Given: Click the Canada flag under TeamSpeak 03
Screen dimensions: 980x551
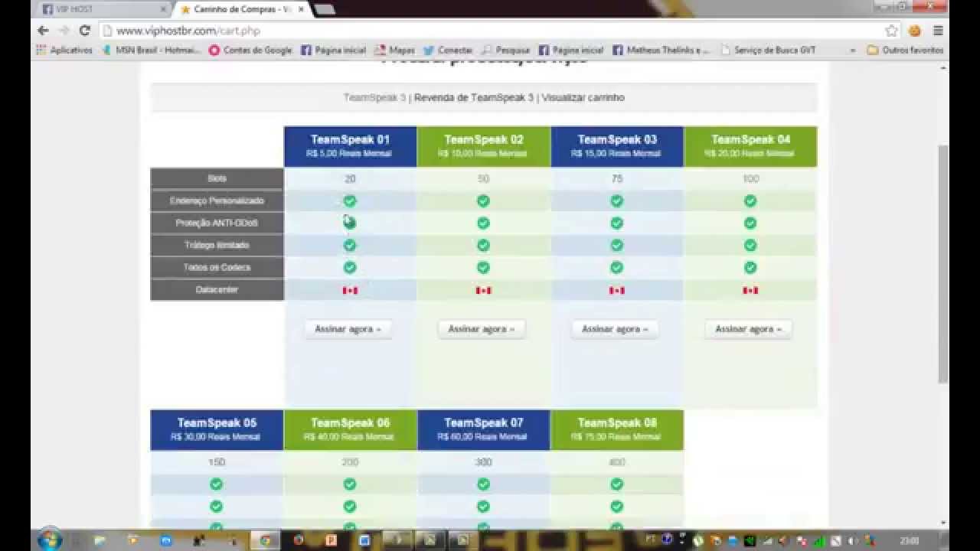Looking at the screenshot, I should [x=617, y=290].
